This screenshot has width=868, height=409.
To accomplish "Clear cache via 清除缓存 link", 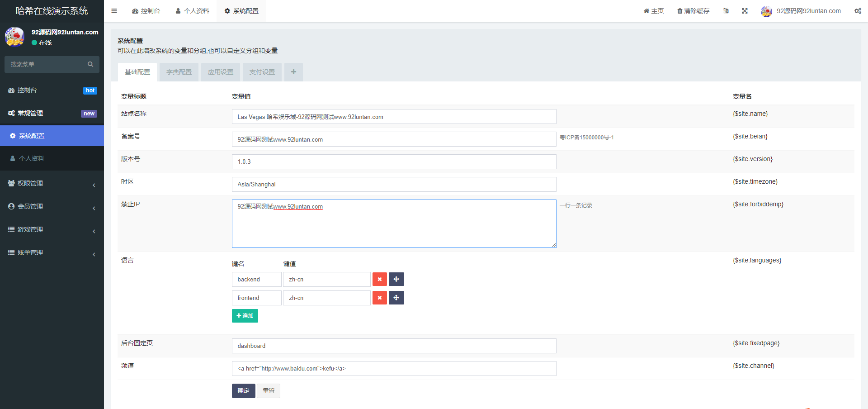I will [693, 11].
